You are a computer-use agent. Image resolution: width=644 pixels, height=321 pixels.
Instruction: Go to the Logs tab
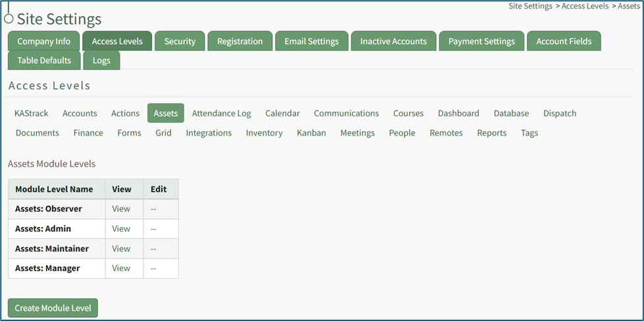pos(101,60)
